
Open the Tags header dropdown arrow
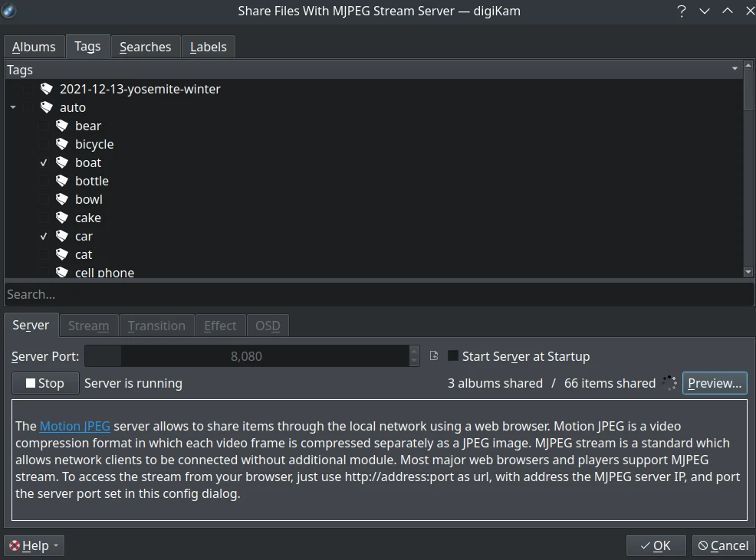(x=735, y=69)
